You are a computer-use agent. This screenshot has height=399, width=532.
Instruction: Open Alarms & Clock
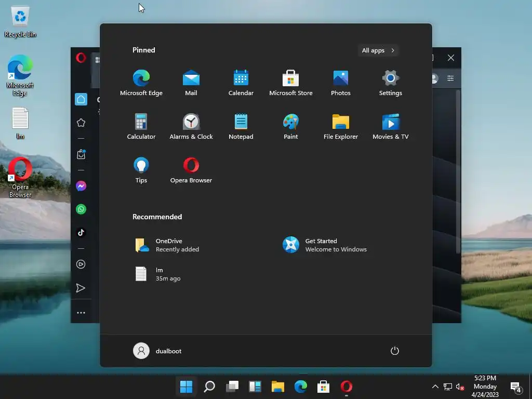pos(191,127)
